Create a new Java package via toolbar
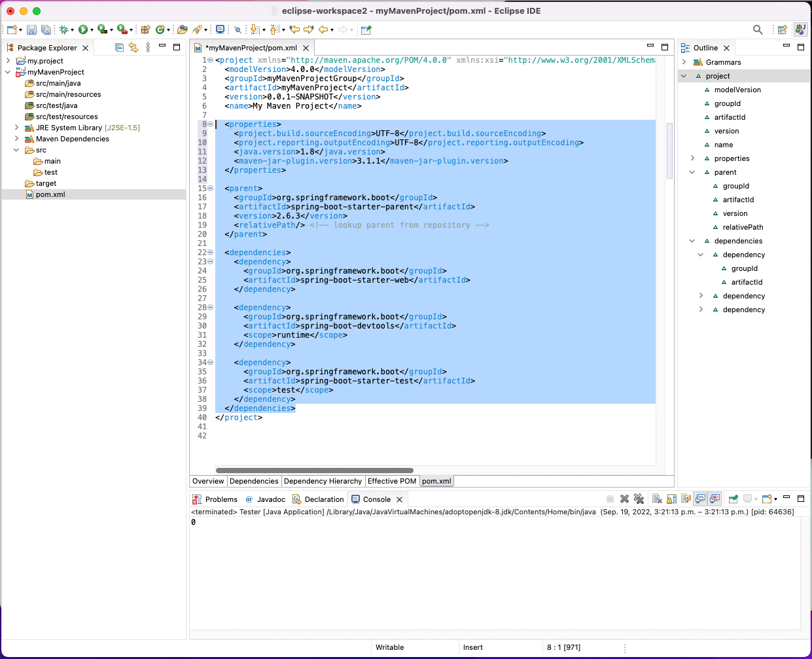The height and width of the screenshot is (659, 812). pyautogui.click(x=145, y=29)
